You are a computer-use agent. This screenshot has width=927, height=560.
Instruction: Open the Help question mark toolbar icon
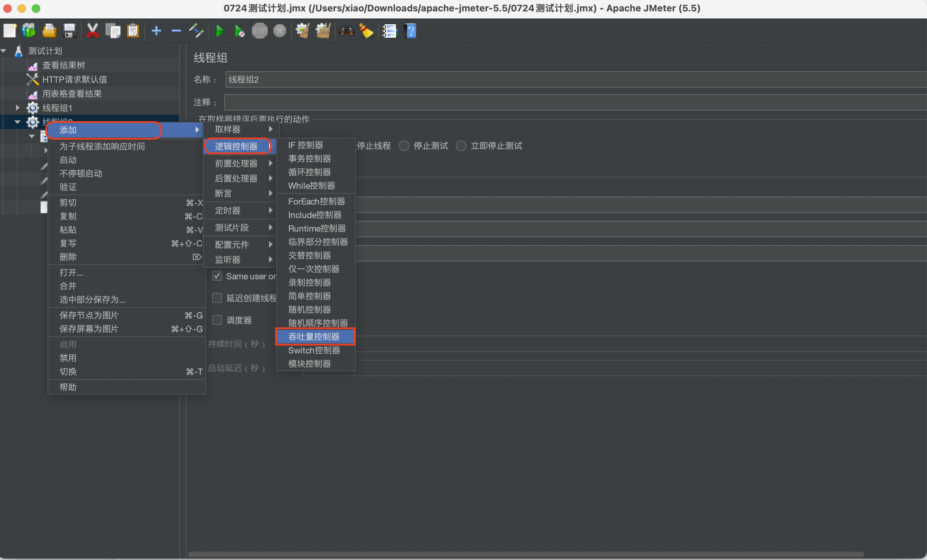coord(411,31)
